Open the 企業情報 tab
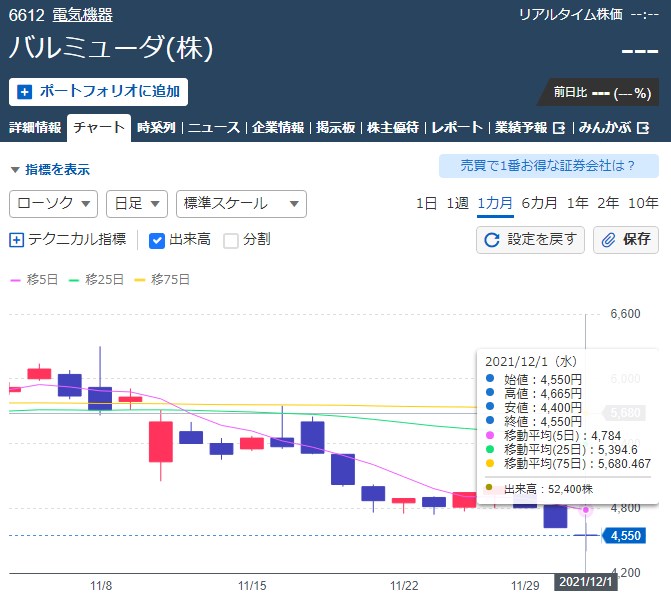Image resolution: width=671 pixels, height=603 pixels. click(x=278, y=128)
